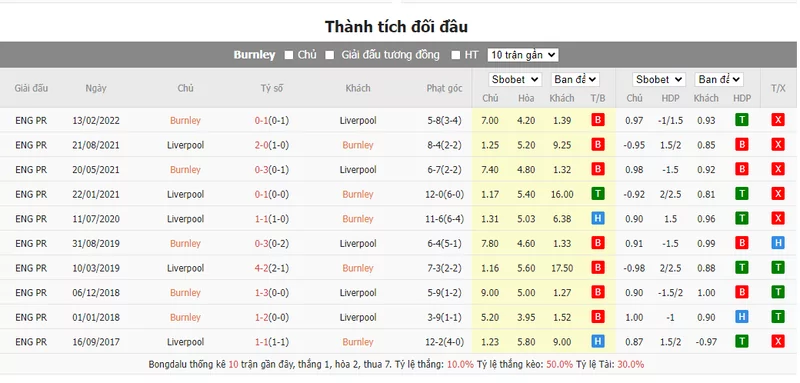Viewport: 800px width, 383px height.
Task: Click red X icon in 13/02/2022 row
Action: (x=778, y=120)
